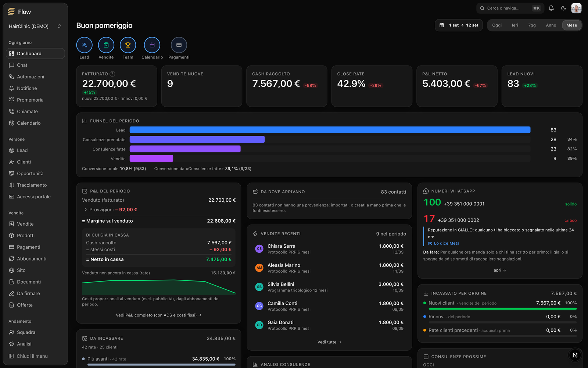Open the Promemoria alarm icon in the sidebar
The image size is (588, 368).
click(x=11, y=100)
